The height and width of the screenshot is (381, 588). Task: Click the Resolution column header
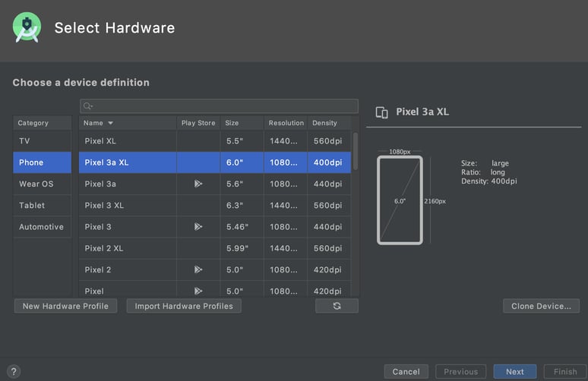point(286,123)
